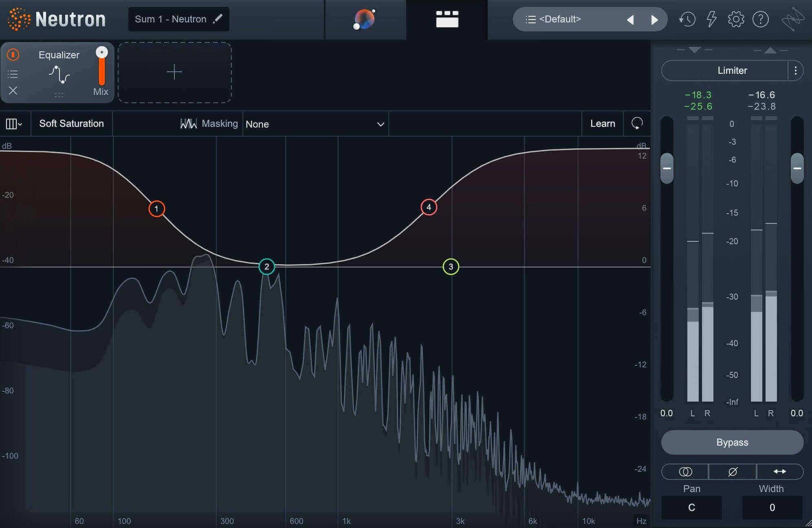Select EQ band node 4
This screenshot has height=528, width=812.
tap(429, 207)
